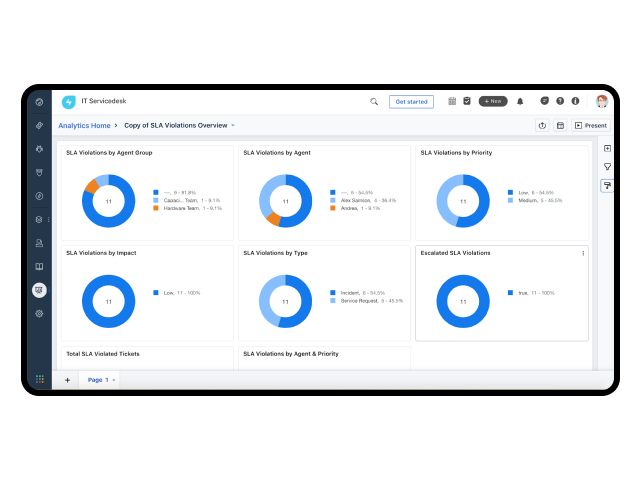The width and height of the screenshot is (640, 480).
Task: Open the app switcher grid icon
Action: click(40, 379)
